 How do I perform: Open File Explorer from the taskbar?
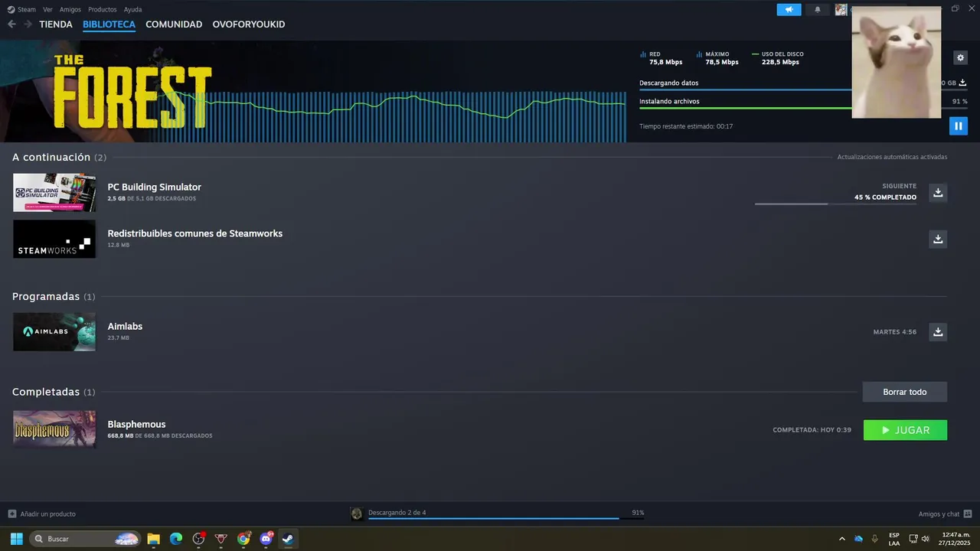click(x=153, y=539)
